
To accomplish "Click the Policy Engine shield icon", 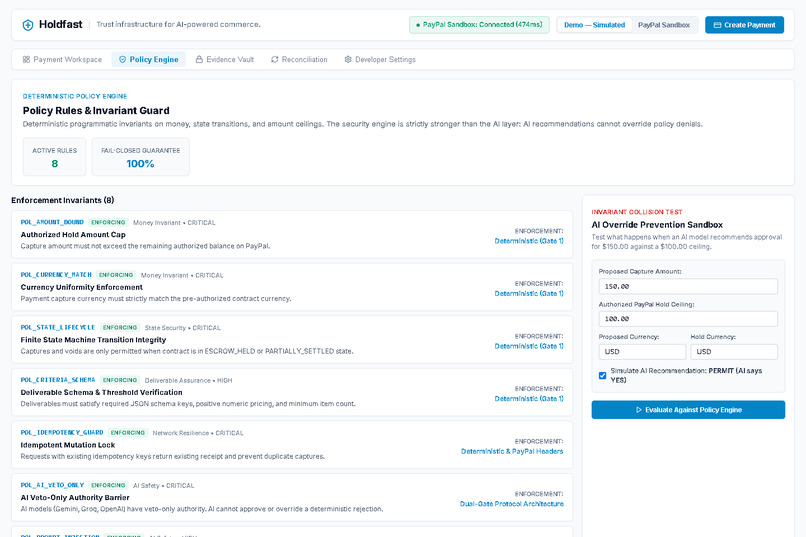I will tap(122, 60).
